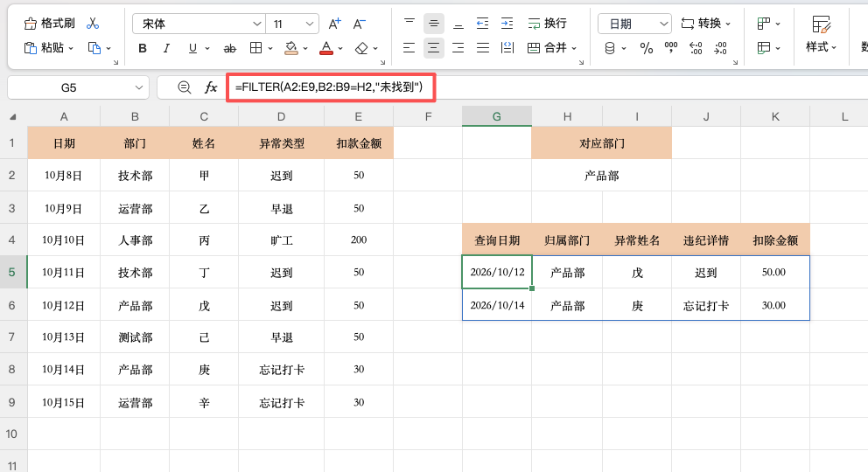Viewport: 868px width, 472px height.
Task: Click the Cut scissors icon
Action: [93, 24]
